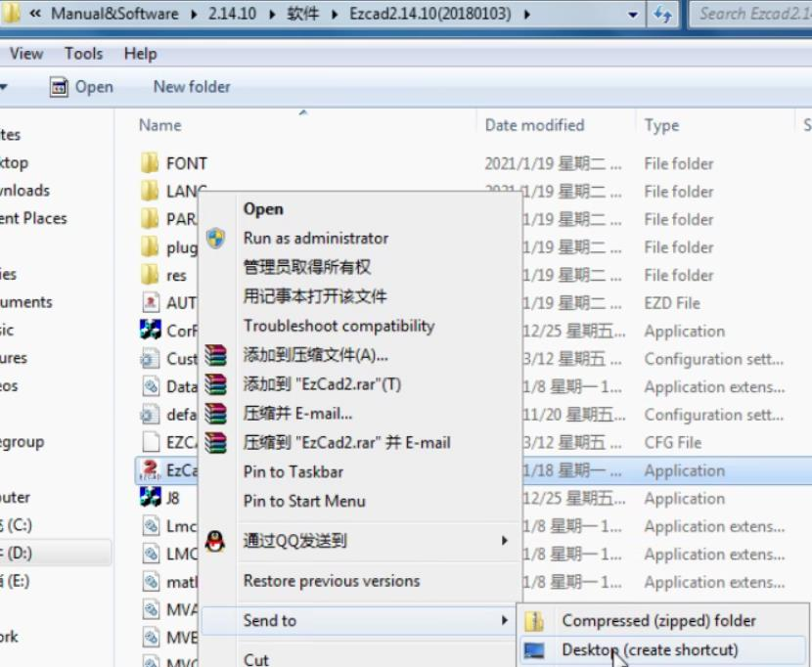812x667 pixels.
Task: Click the WinRAR icon beside 添加到 "EzCad2.rar"(T)
Action: click(215, 384)
